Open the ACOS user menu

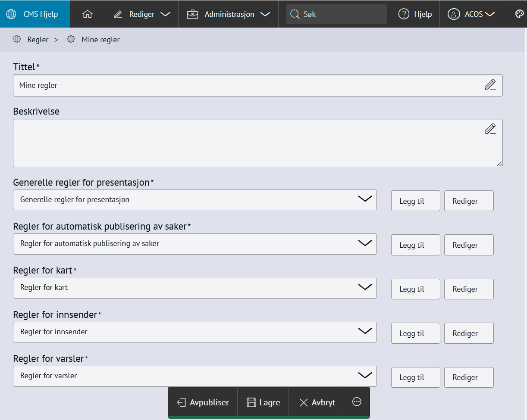pos(471,14)
